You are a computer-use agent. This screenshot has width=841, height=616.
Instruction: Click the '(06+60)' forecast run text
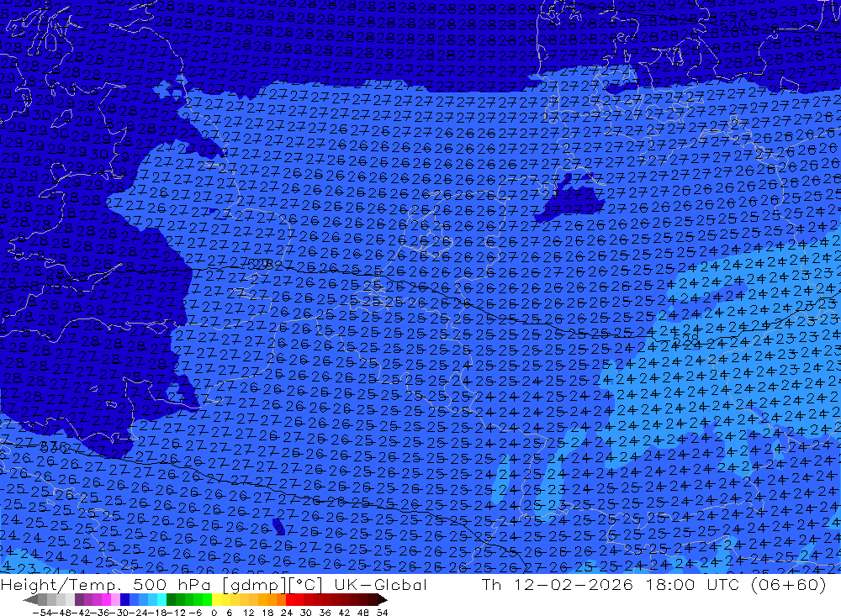789,584
